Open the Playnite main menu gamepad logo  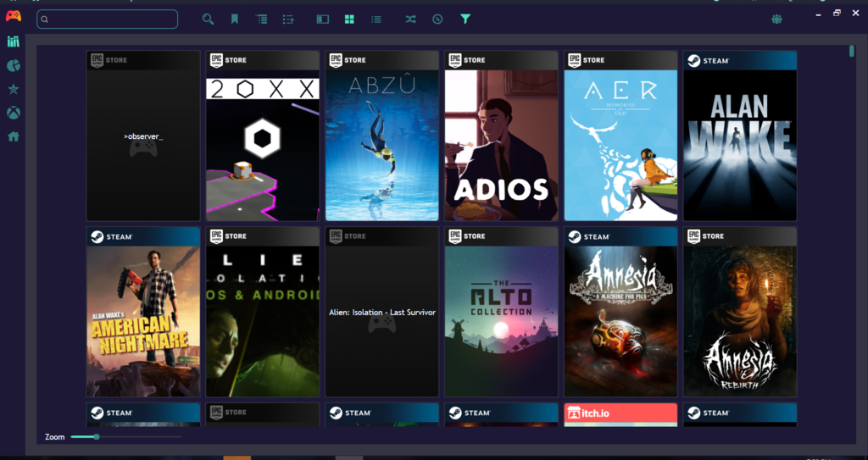pos(14,16)
